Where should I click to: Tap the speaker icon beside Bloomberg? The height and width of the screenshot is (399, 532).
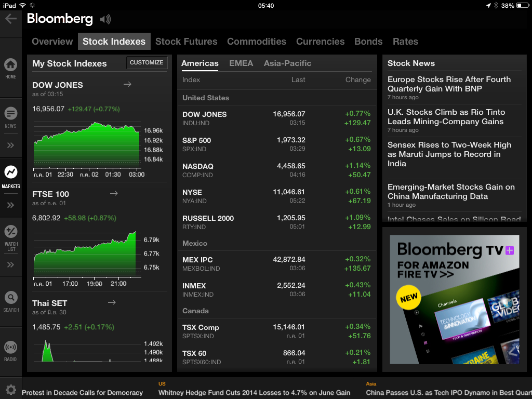click(105, 19)
